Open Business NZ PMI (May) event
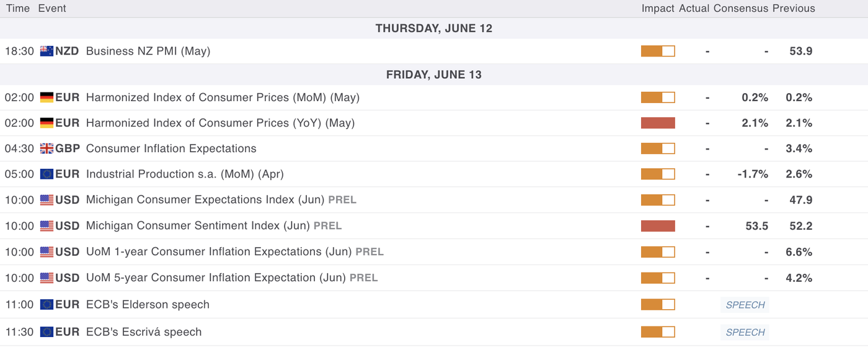Image resolution: width=868 pixels, height=347 pixels. [x=148, y=51]
